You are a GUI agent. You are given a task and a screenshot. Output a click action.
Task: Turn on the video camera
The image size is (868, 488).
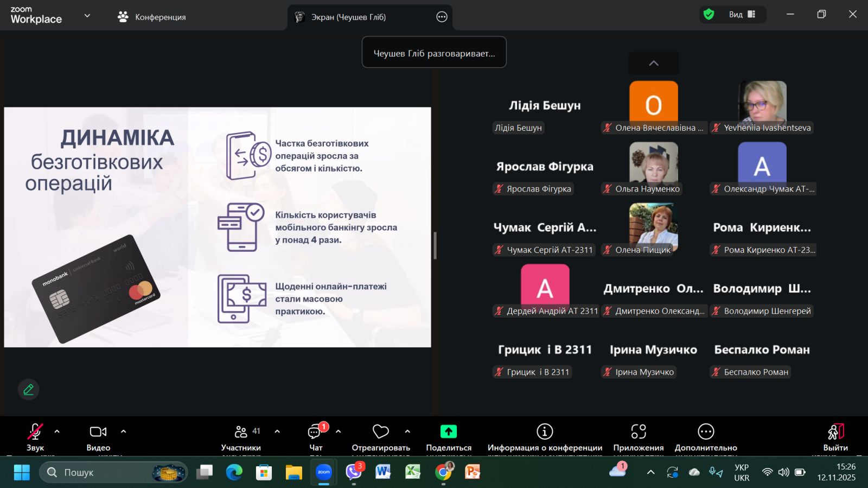point(98,432)
